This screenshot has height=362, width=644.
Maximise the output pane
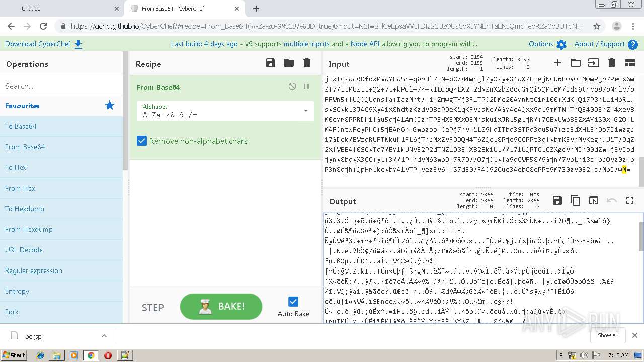pyautogui.click(x=630, y=200)
